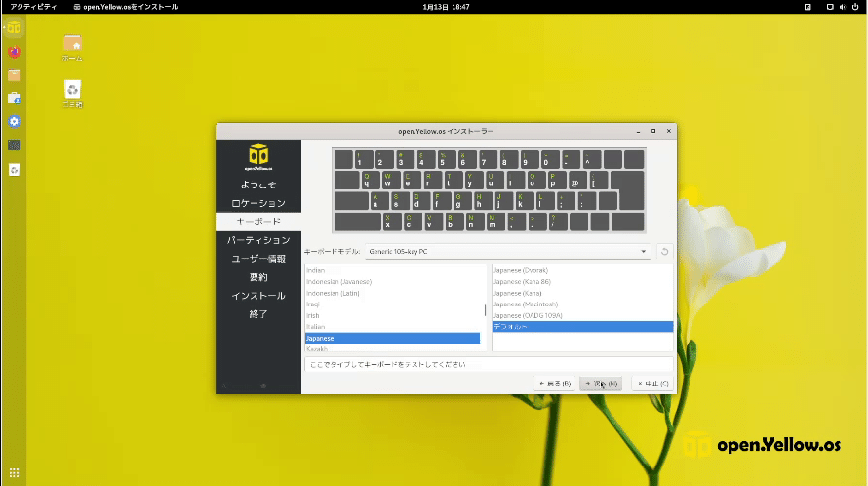Select Irish in the layout list

pyautogui.click(x=392, y=315)
